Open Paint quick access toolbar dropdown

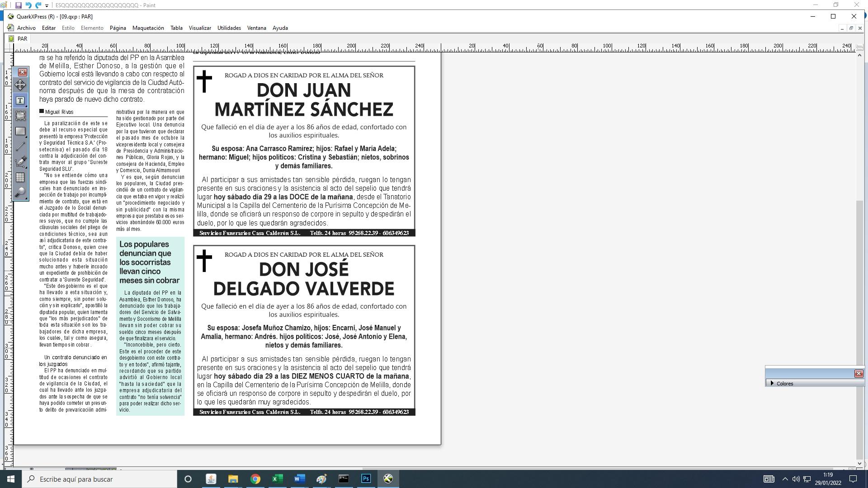[x=47, y=6]
